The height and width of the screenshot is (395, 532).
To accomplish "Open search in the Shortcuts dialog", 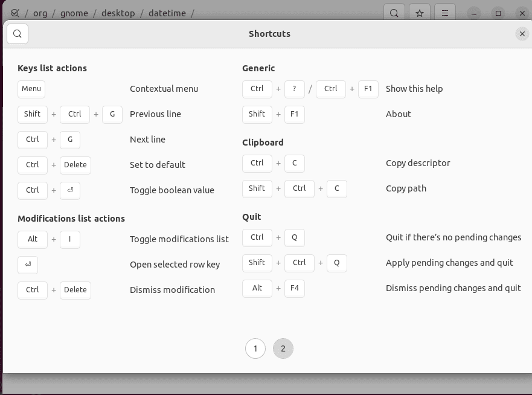I will [17, 33].
